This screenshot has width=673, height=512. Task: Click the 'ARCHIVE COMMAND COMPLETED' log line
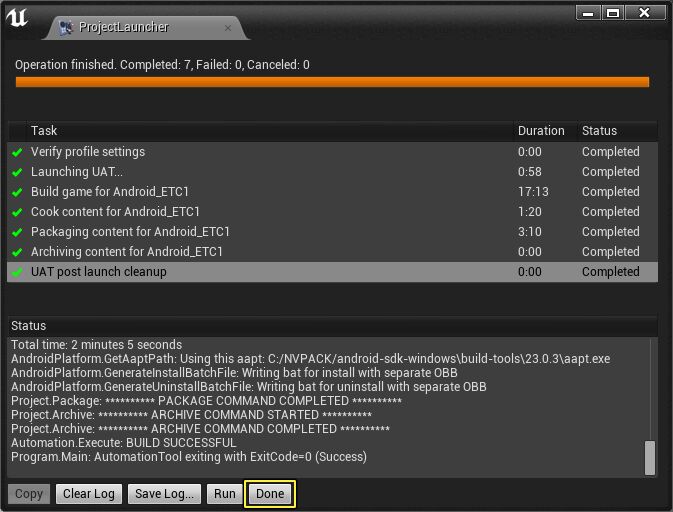click(x=200, y=429)
